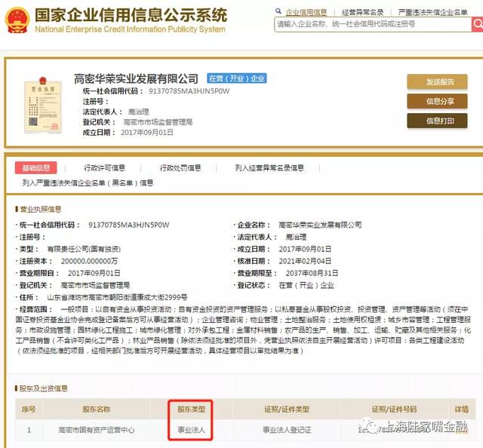Viewport: 483px width, 448px height.
Task: Click the registered capital value 200000.000000万
Action: click(x=89, y=261)
